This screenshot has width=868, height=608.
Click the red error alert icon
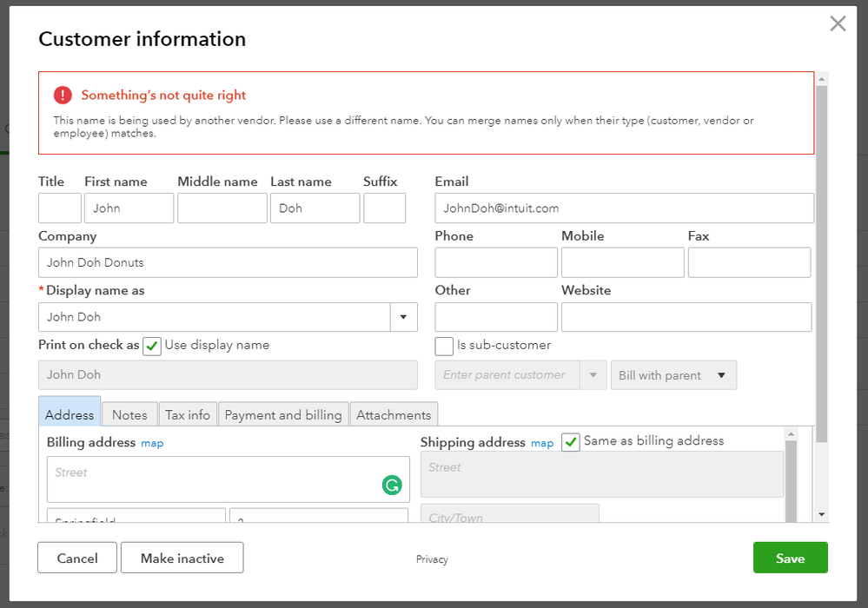[63, 96]
